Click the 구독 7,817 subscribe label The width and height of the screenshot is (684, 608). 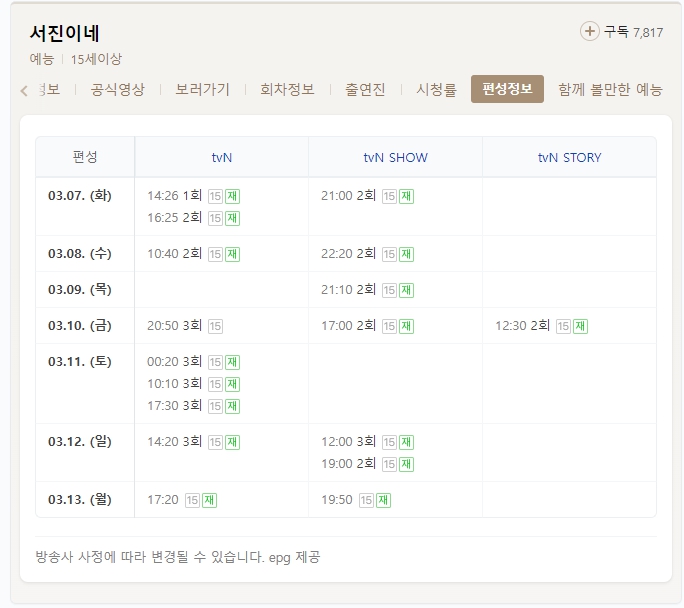(633, 32)
